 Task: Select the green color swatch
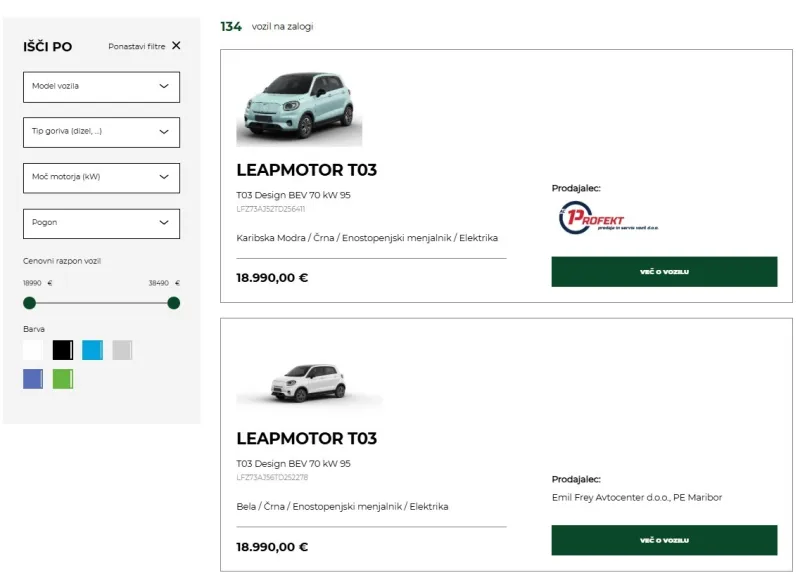pyautogui.click(x=63, y=380)
